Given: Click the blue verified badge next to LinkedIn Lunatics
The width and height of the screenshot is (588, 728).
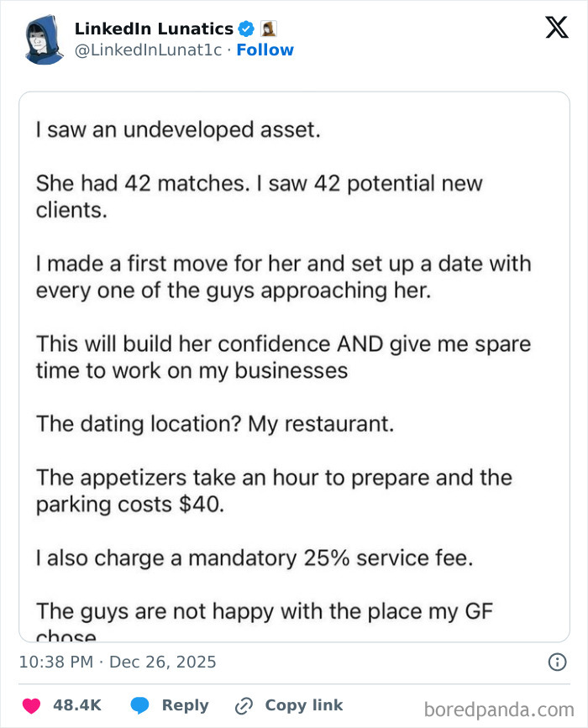Looking at the screenshot, I should pyautogui.click(x=245, y=28).
